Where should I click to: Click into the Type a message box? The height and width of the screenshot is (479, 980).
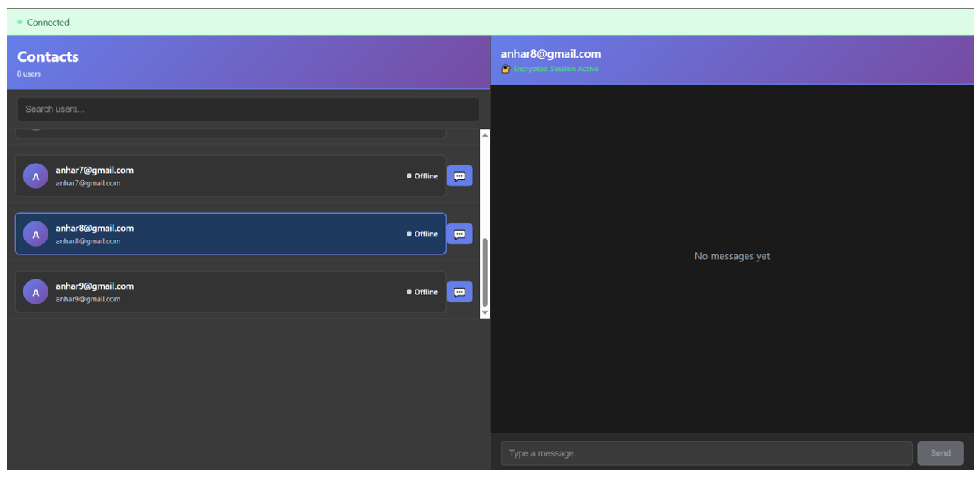[x=706, y=453]
